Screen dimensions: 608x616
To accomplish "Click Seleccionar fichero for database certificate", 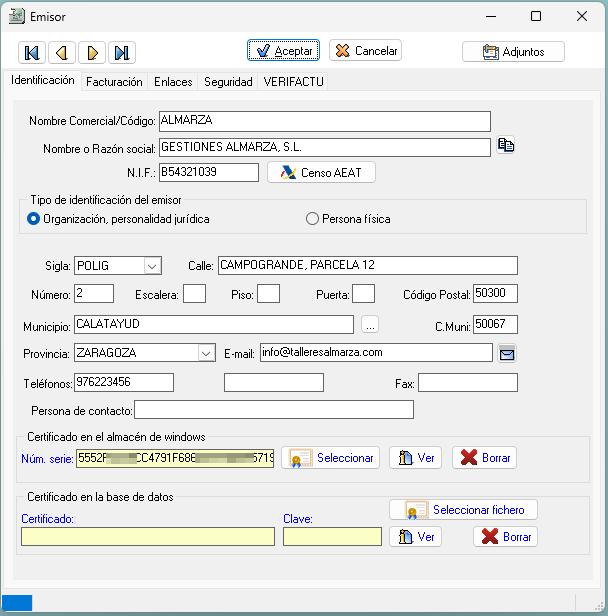I will click(463, 510).
